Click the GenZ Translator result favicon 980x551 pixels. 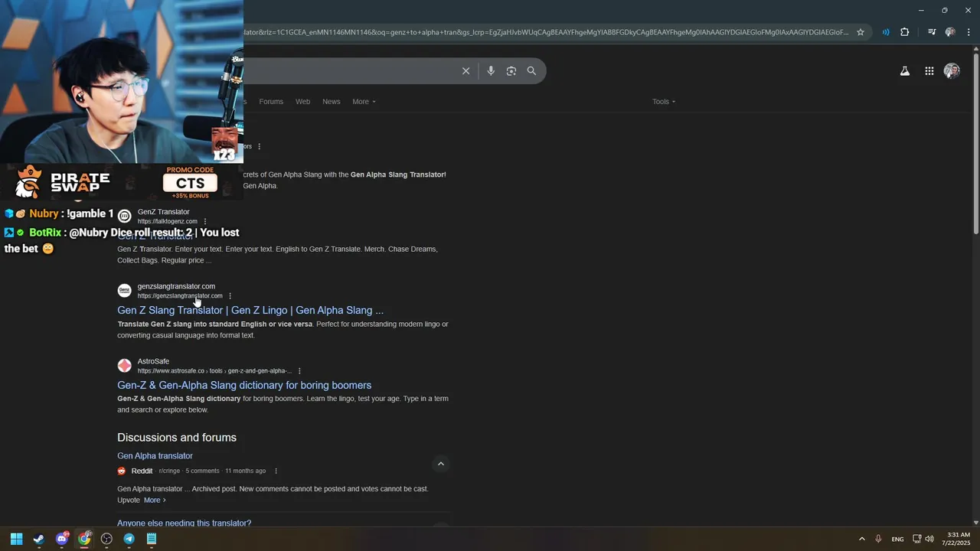click(124, 216)
